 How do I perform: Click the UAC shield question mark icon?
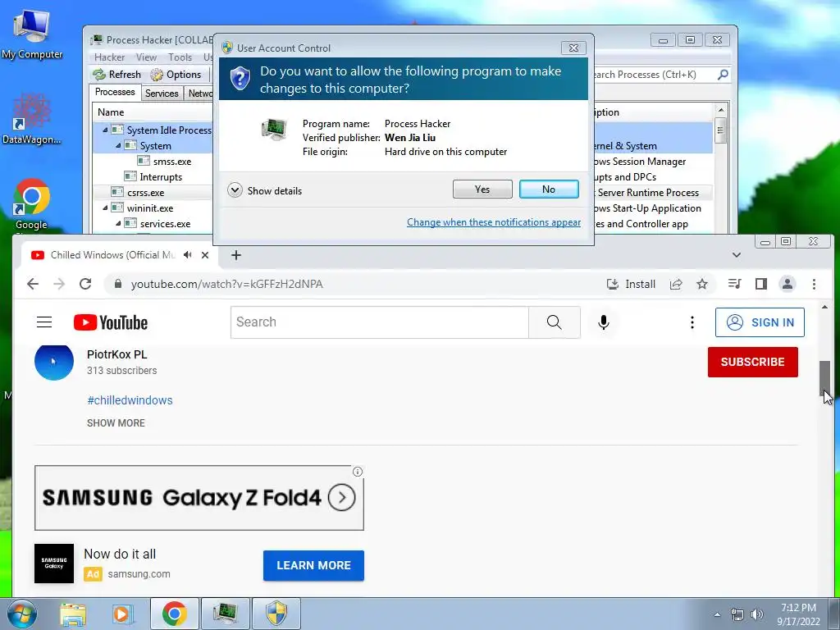(240, 79)
